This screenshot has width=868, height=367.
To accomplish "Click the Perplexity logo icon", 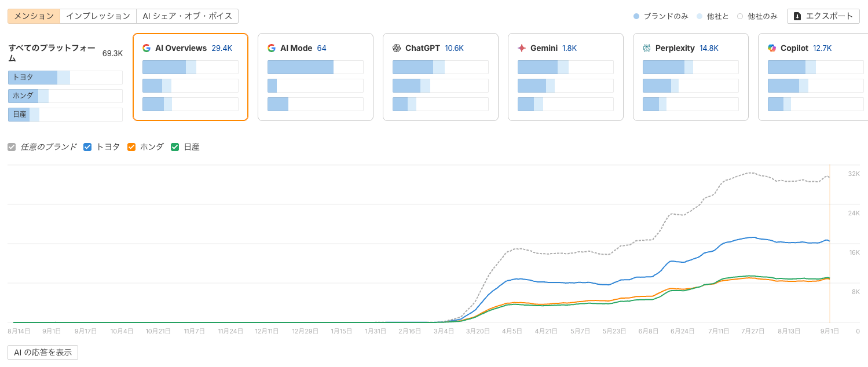I will tap(647, 48).
